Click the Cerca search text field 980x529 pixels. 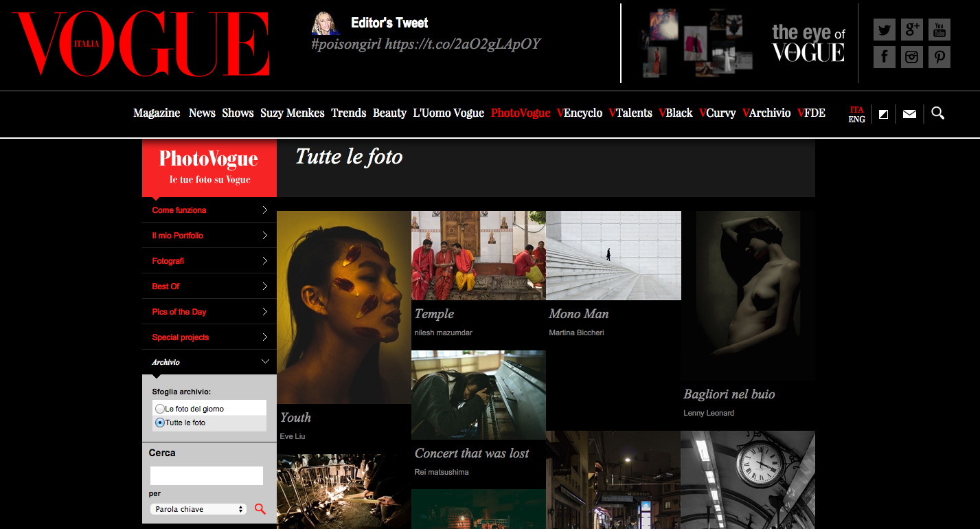206,475
